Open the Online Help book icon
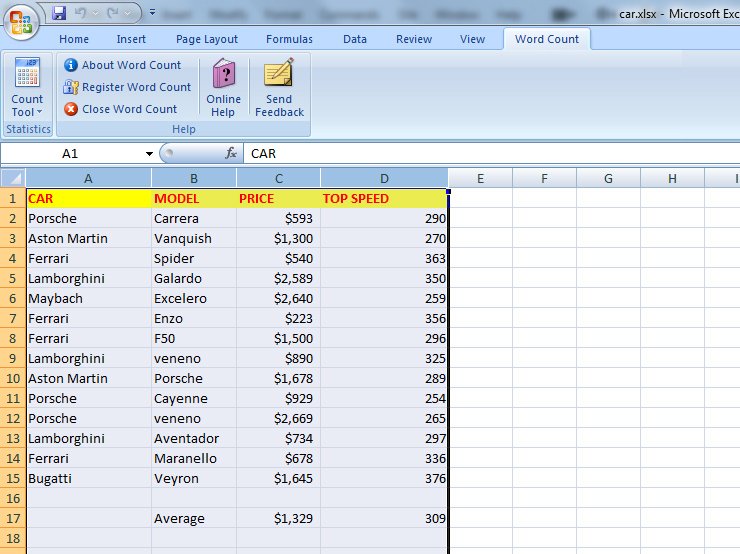This screenshot has height=554, width=740. coord(224,73)
